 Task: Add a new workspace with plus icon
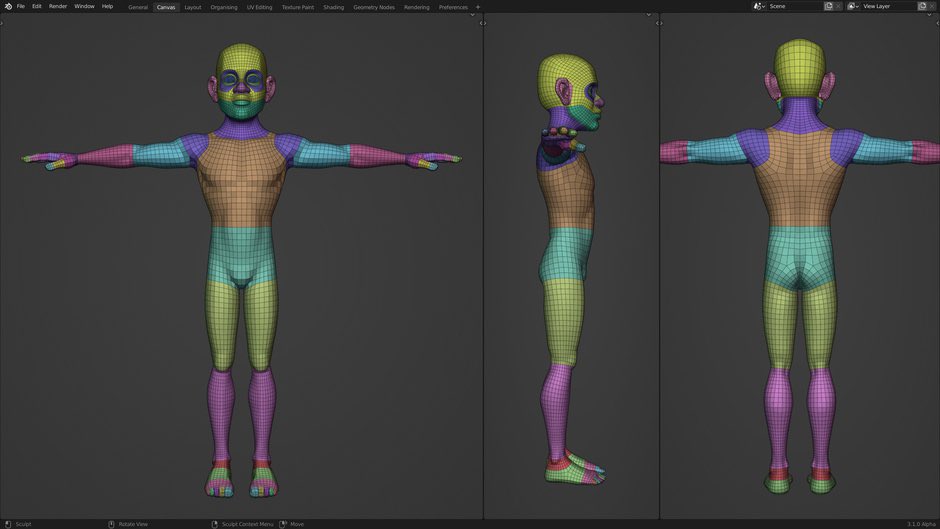(x=478, y=7)
